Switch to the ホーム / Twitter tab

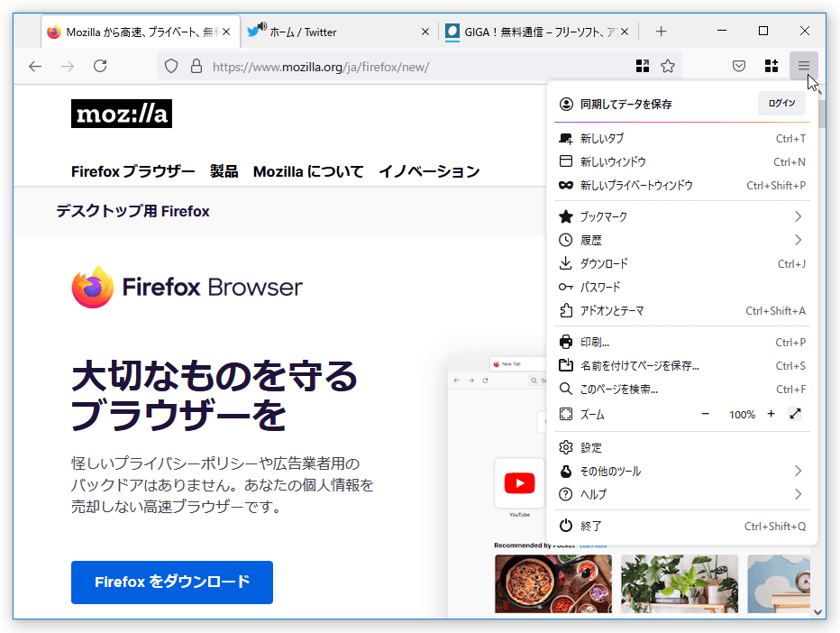pyautogui.click(x=339, y=32)
